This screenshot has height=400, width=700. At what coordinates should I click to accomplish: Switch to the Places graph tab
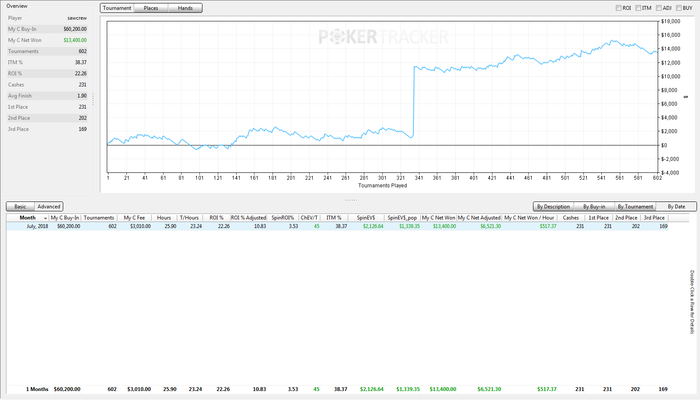pyautogui.click(x=151, y=8)
